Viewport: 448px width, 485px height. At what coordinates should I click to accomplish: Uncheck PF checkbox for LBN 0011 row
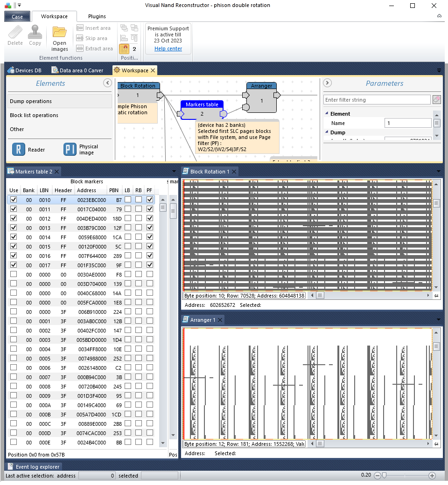[150, 209]
